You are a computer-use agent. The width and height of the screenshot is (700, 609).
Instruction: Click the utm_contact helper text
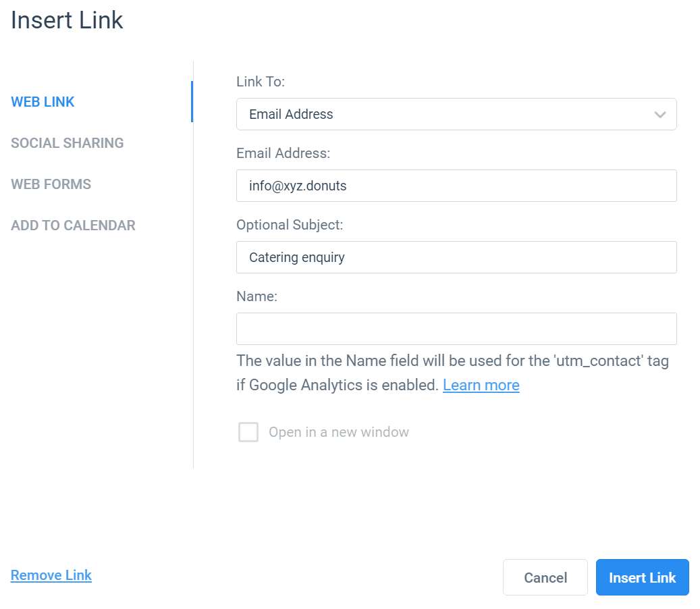pos(452,373)
